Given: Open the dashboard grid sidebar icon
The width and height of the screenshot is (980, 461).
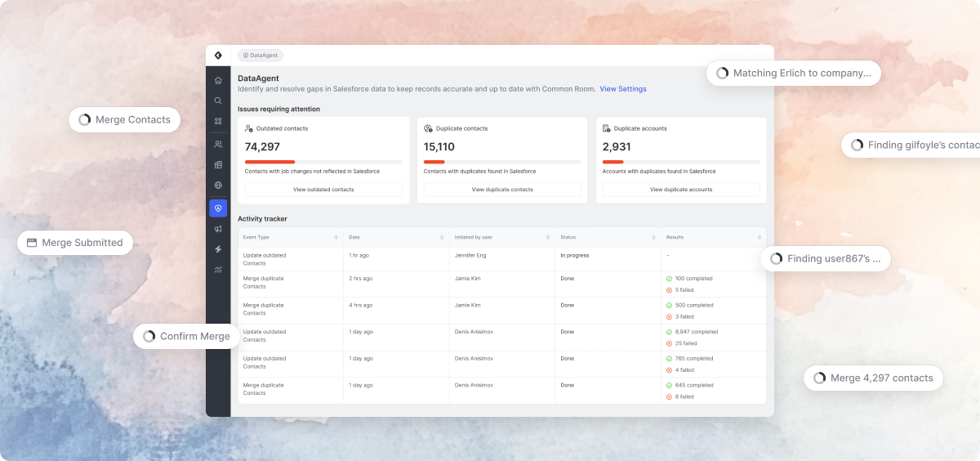Looking at the screenshot, I should (218, 121).
